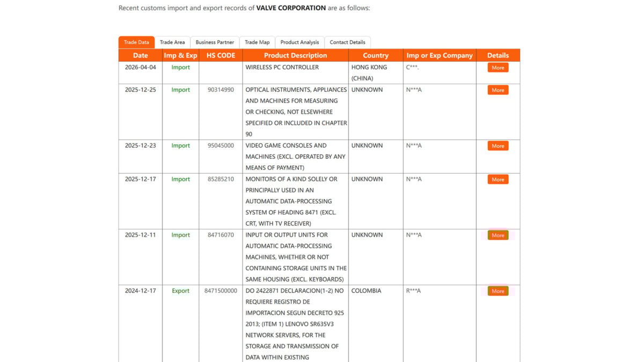
Task: Click the HS CODE column header
Action: (220, 55)
